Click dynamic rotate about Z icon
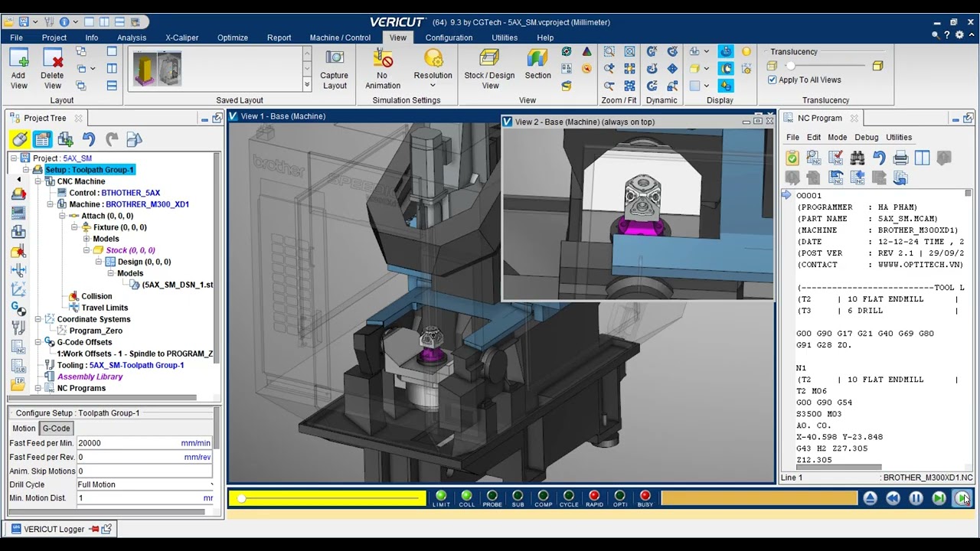The width and height of the screenshot is (980, 551). [652, 86]
